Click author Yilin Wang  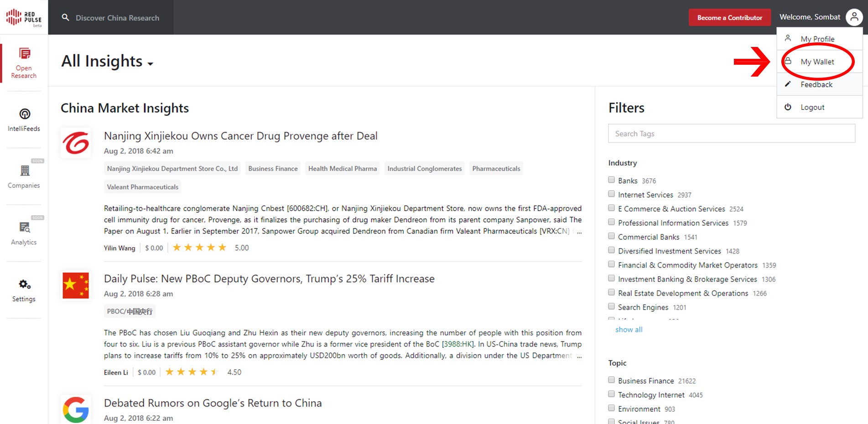[120, 248]
